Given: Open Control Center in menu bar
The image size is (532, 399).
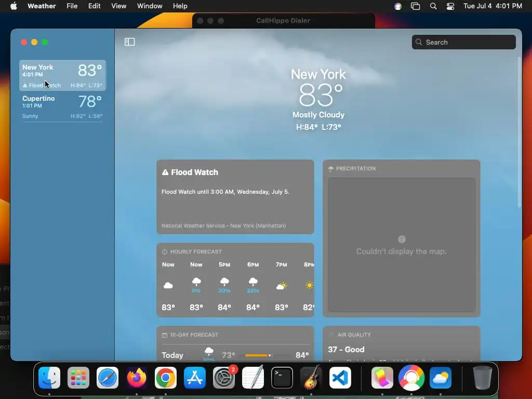Looking at the screenshot, I should [450, 6].
